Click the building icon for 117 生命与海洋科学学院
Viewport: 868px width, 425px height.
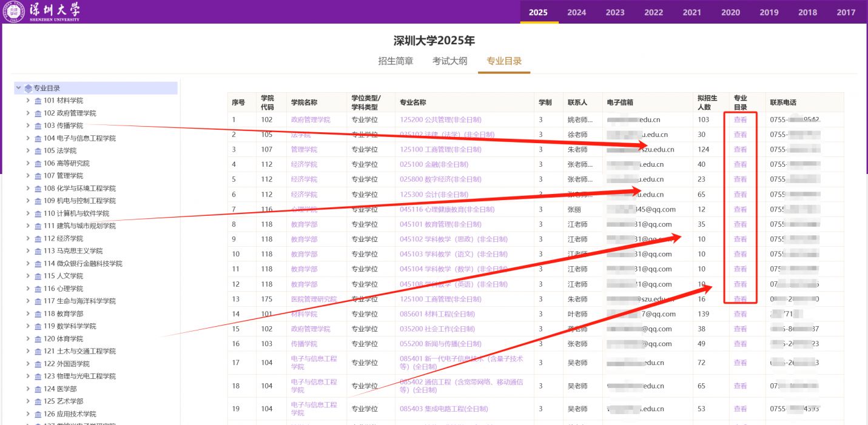point(38,301)
